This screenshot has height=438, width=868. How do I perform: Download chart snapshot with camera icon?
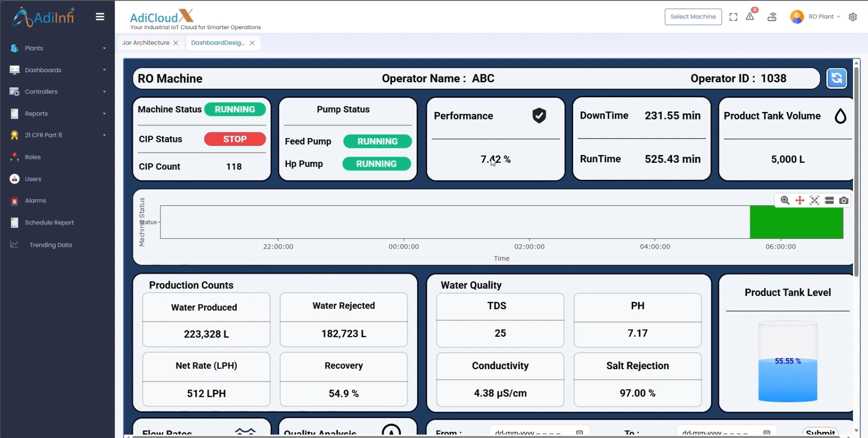pos(844,201)
